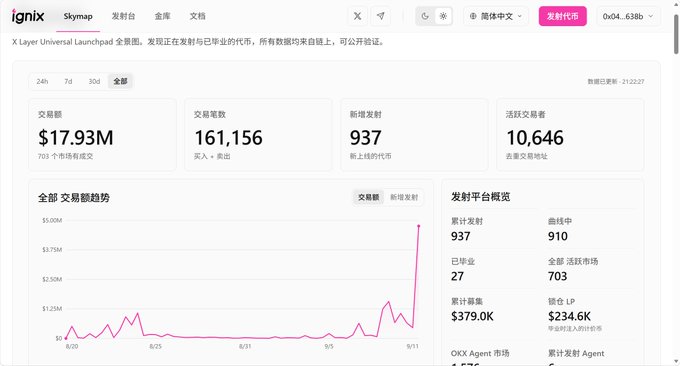Screen dimensions: 680x366
Task: Click the 全部 活跃市场 703 value
Action: click(x=557, y=276)
